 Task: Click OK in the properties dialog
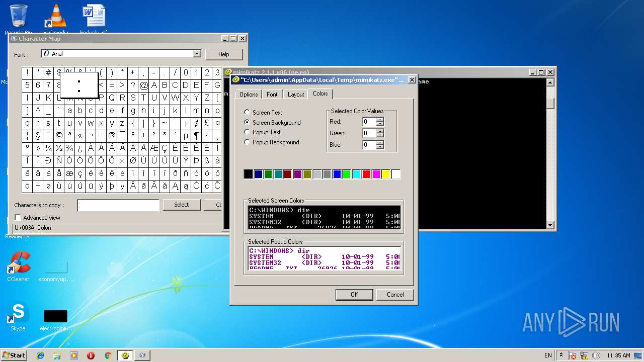354,295
